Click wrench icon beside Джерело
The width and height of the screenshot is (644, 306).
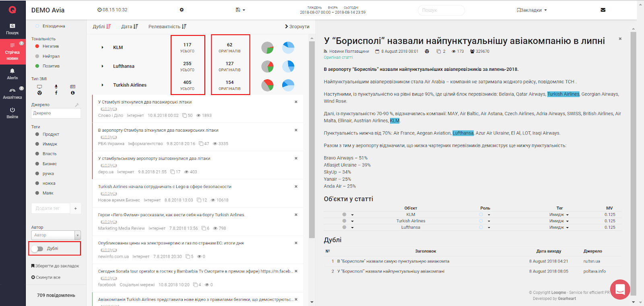coord(77,105)
